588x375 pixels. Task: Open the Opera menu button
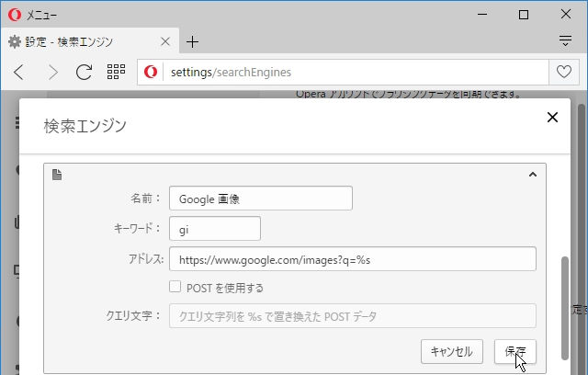(x=33, y=15)
